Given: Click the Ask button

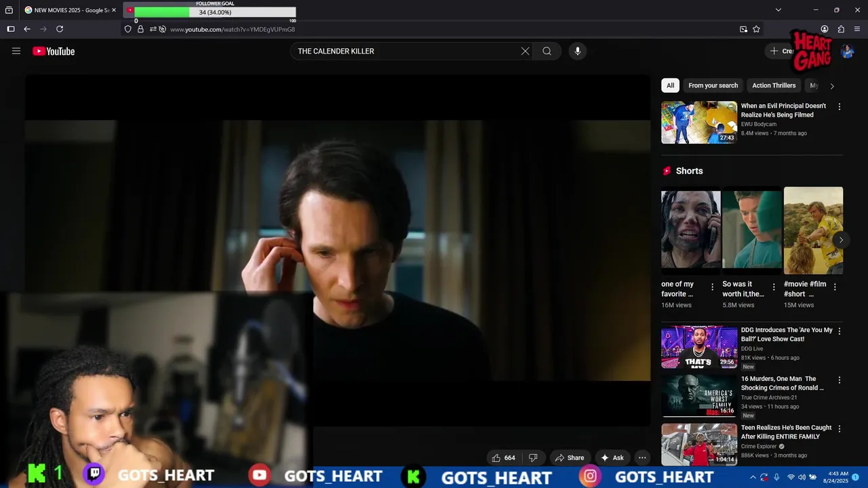Looking at the screenshot, I should pos(612,457).
